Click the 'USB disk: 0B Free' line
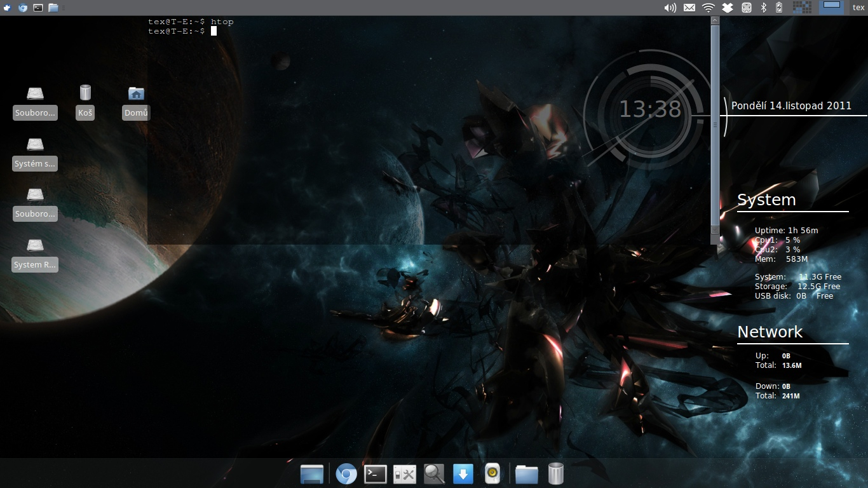The image size is (868, 488). click(794, 295)
